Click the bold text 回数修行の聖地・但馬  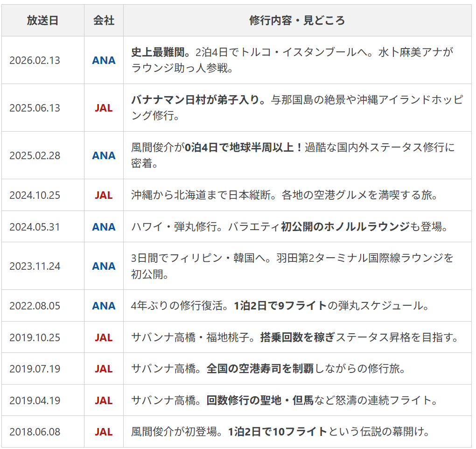pos(260,400)
